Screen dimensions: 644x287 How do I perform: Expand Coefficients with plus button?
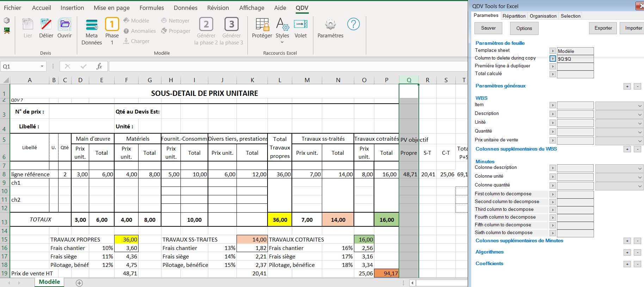click(x=627, y=264)
